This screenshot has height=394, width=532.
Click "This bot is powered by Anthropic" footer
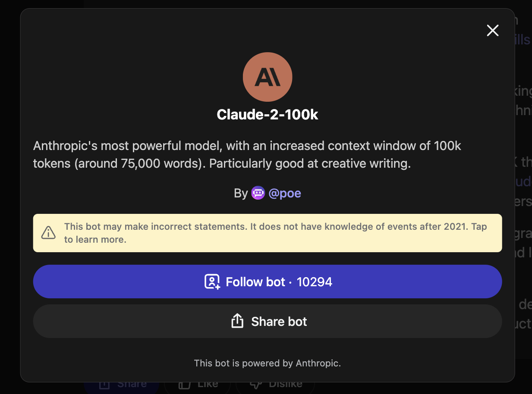(x=268, y=363)
